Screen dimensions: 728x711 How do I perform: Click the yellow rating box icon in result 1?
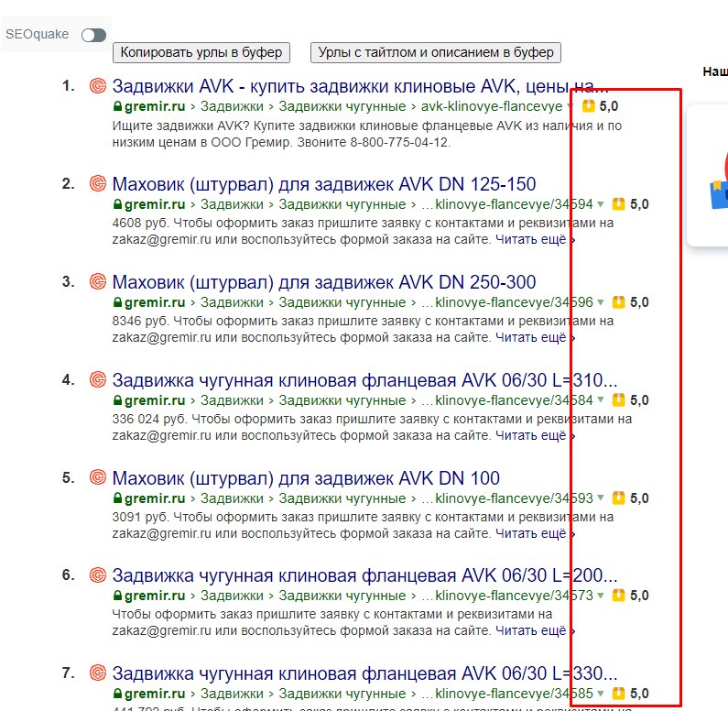[x=588, y=106]
